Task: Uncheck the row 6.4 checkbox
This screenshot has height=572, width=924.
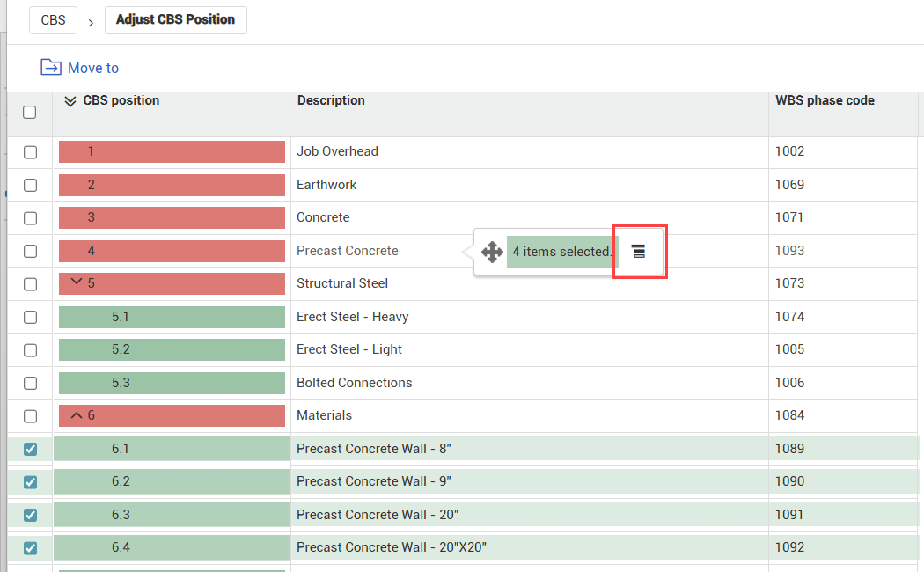Action: pyautogui.click(x=30, y=548)
